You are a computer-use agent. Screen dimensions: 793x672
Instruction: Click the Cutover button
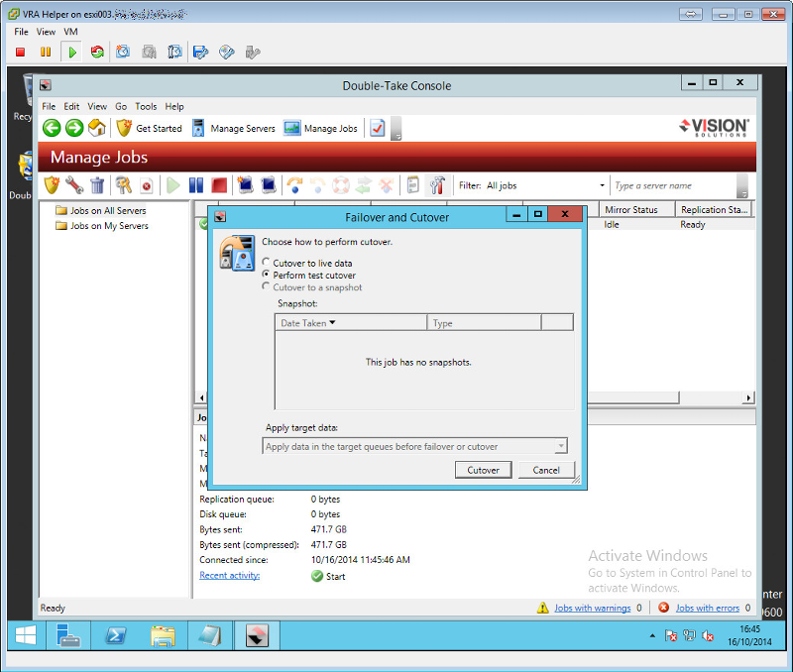pos(483,470)
